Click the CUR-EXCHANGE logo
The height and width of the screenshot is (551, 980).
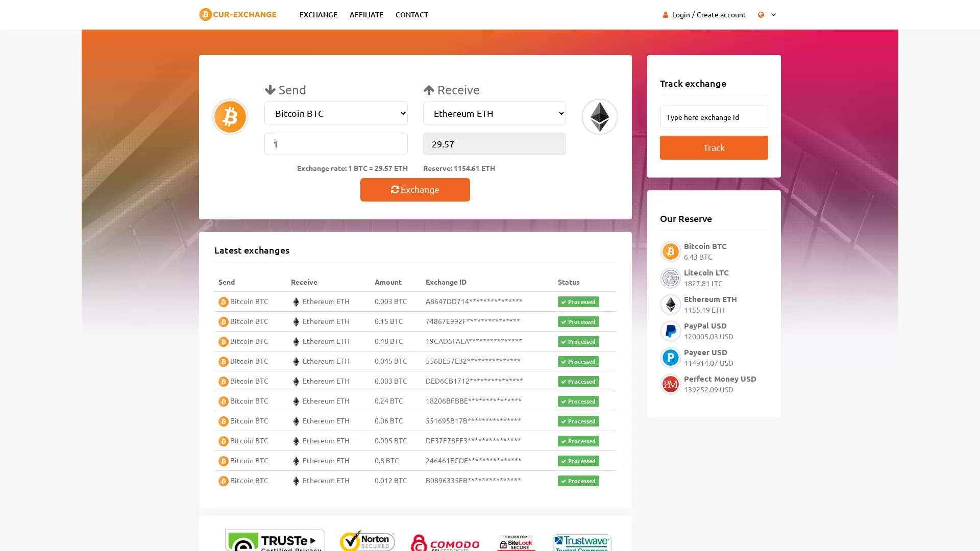pyautogui.click(x=238, y=14)
